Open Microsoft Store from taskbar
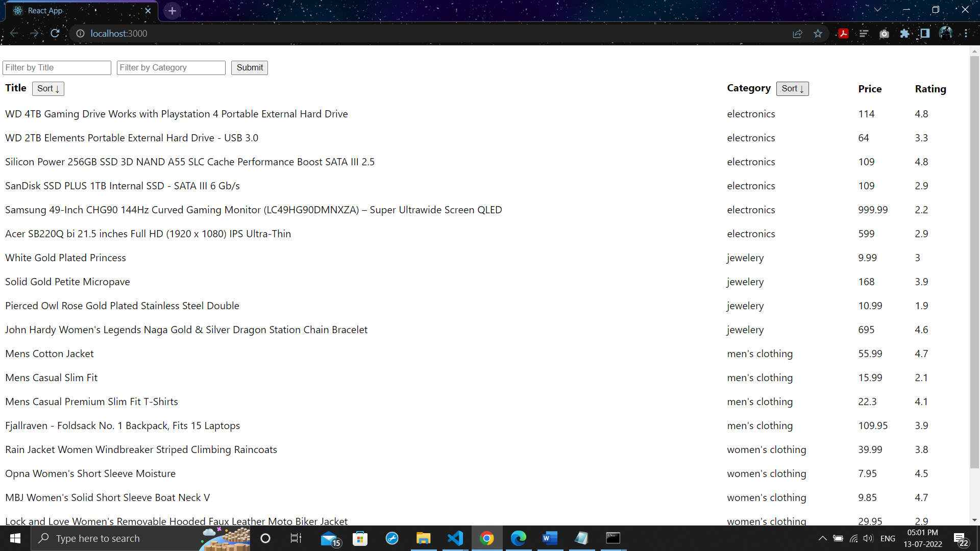 coord(360,538)
